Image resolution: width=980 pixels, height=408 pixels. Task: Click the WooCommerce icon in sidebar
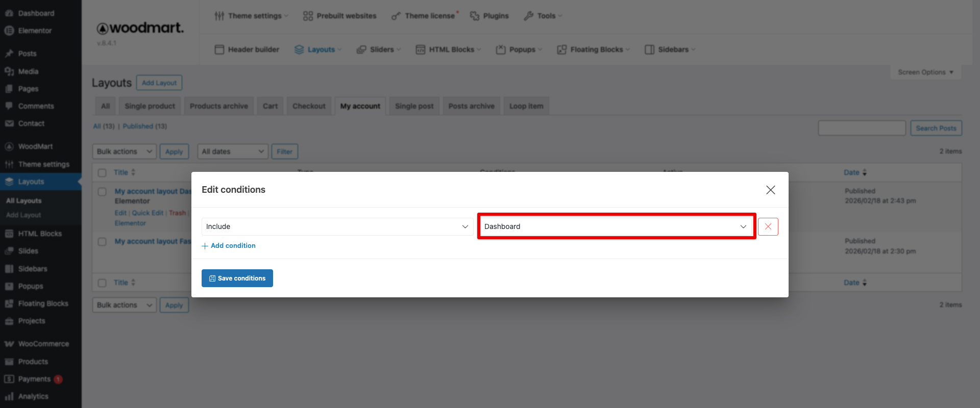click(x=9, y=344)
